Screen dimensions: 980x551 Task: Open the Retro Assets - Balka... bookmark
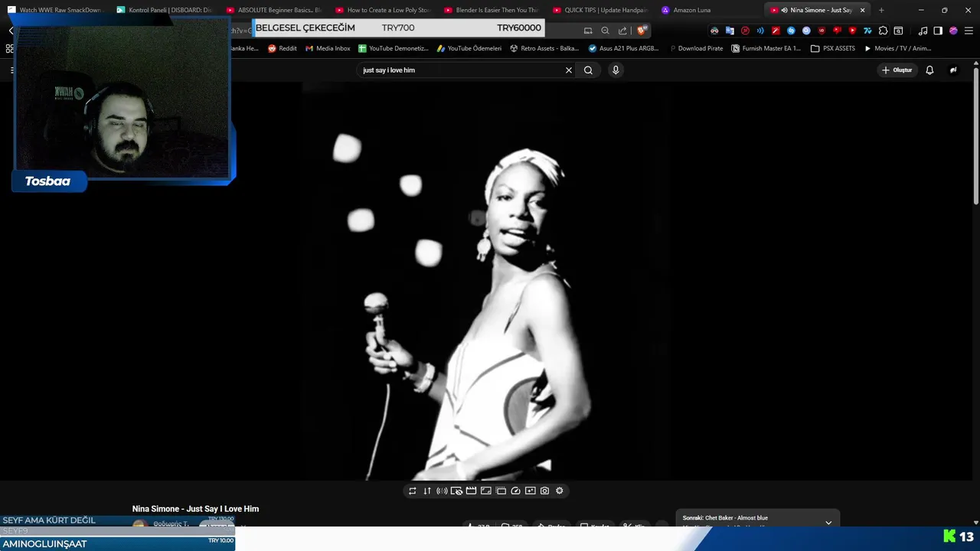pos(544,48)
